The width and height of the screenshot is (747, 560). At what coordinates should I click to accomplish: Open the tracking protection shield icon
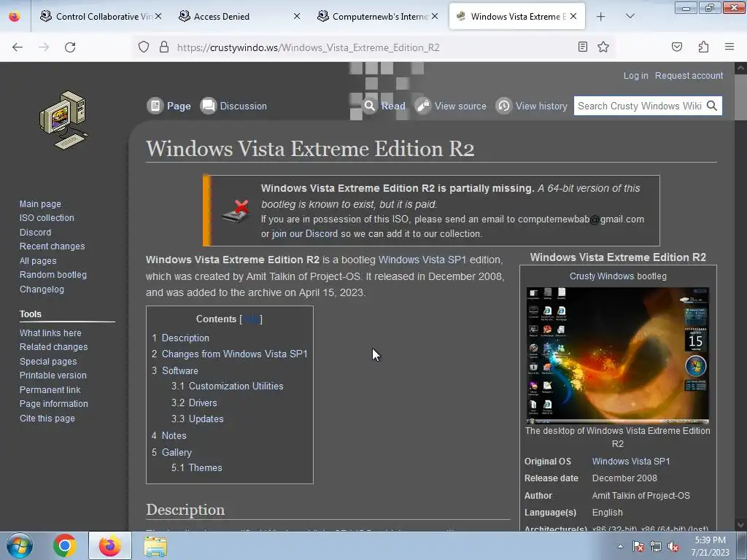[144, 47]
